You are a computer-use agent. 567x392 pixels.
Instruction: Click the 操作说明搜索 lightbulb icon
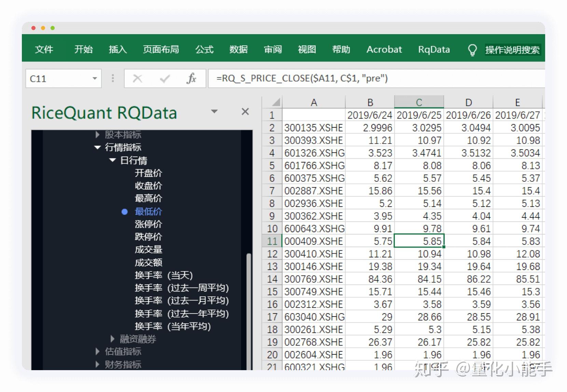tap(473, 50)
